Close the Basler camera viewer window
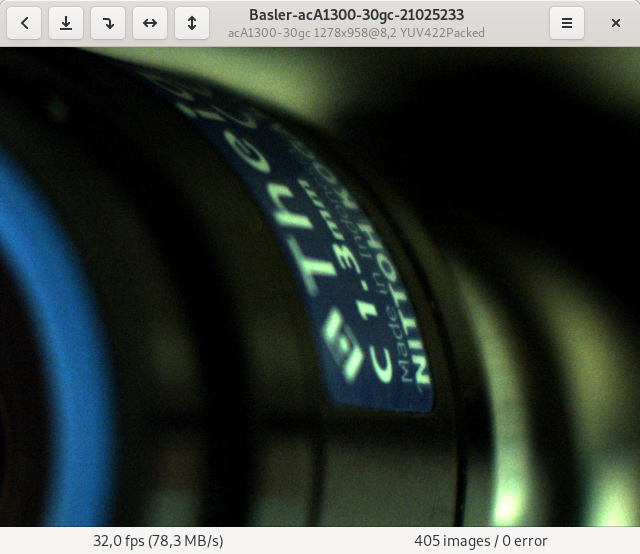The width and height of the screenshot is (640, 554). coord(616,23)
